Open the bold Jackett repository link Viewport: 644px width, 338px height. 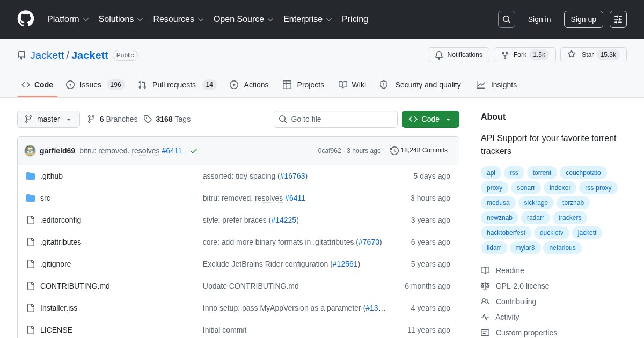tap(90, 55)
